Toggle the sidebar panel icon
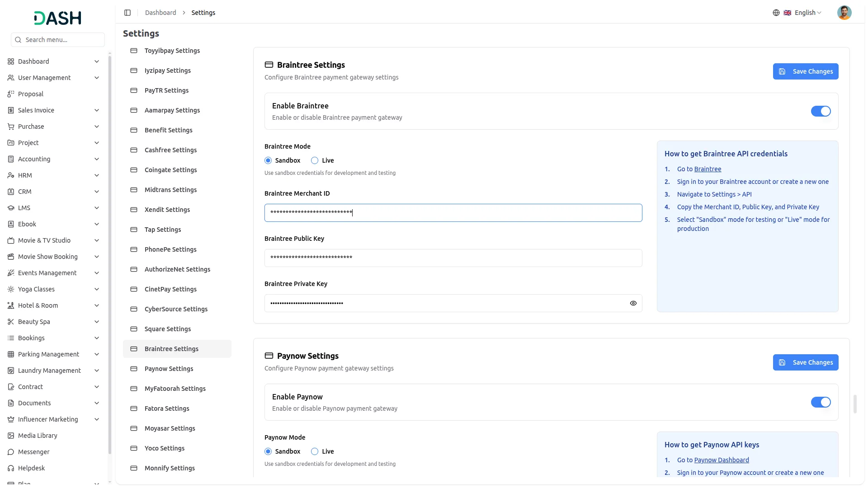This screenshot has width=868, height=488. pos(127,13)
